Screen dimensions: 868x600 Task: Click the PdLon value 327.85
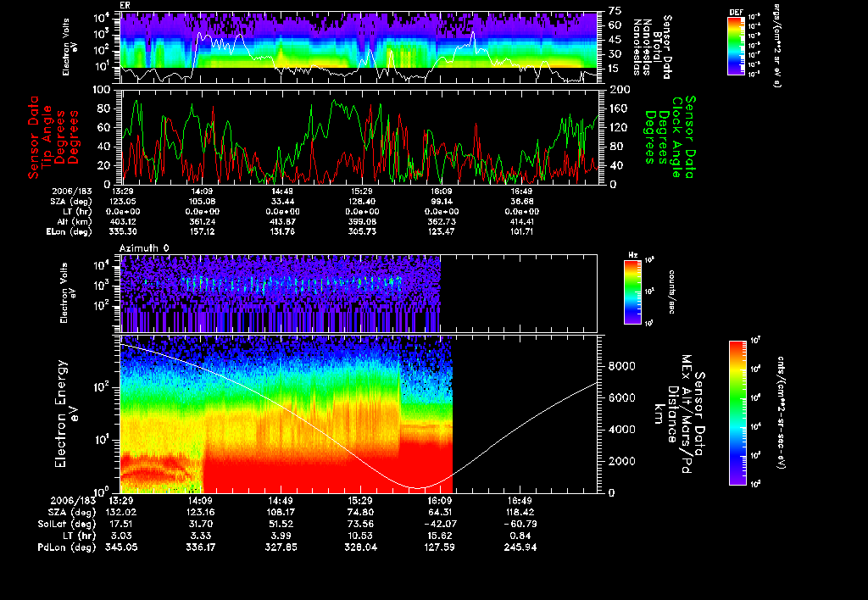[x=281, y=547]
